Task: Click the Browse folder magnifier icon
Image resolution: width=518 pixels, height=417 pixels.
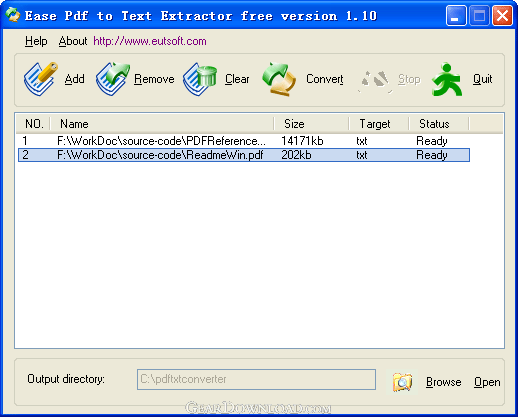Action: (402, 382)
